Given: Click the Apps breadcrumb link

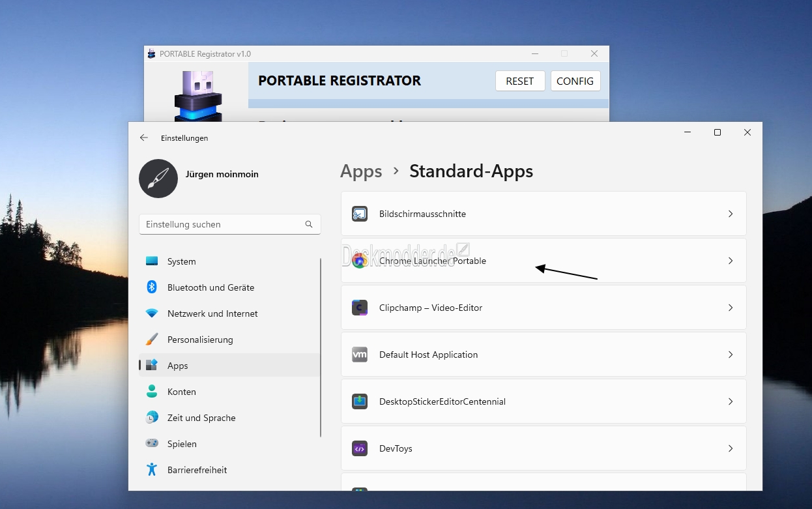Looking at the screenshot, I should coord(361,171).
